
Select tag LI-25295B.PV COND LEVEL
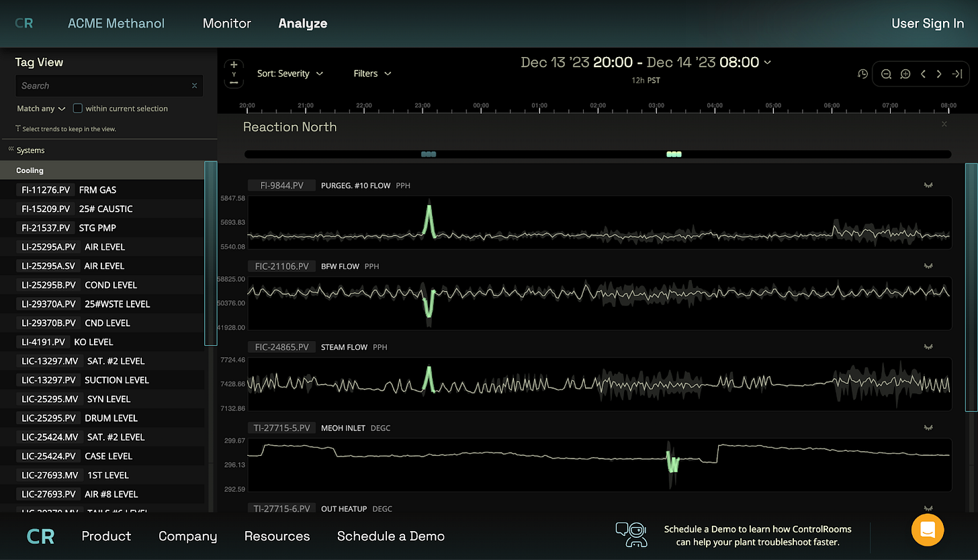tap(102, 285)
